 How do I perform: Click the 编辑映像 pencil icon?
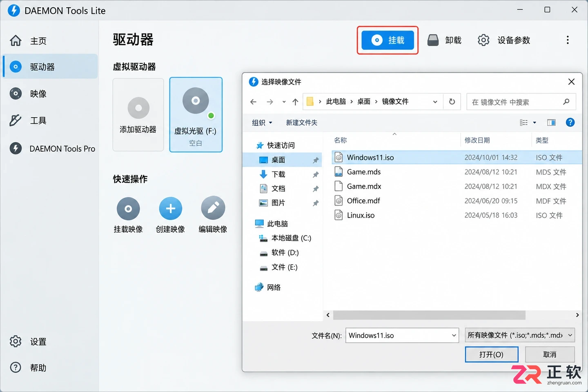click(213, 208)
